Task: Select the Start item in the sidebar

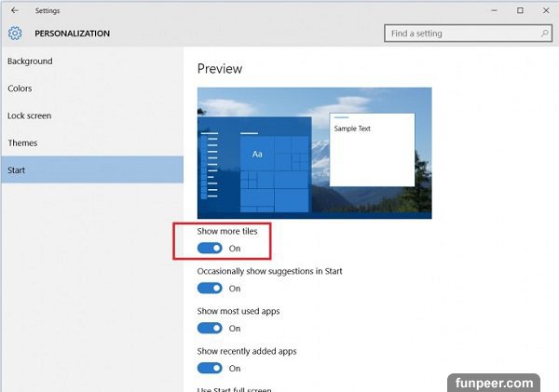Action: pos(17,170)
